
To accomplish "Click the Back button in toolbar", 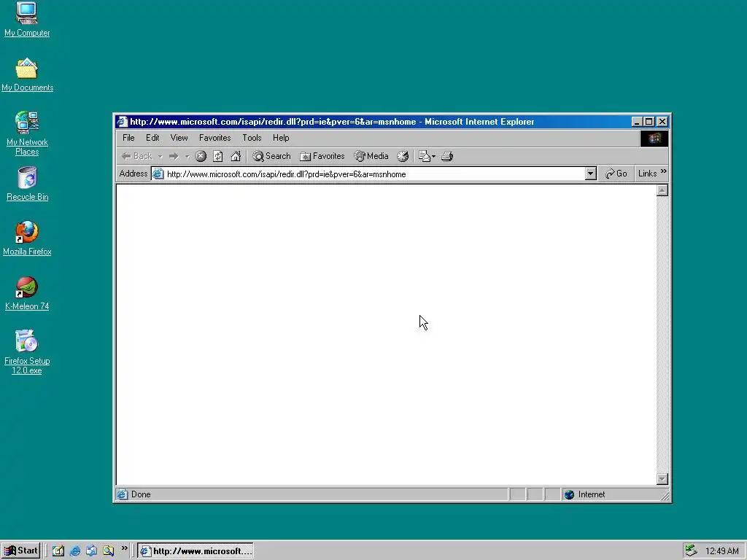I will point(136,156).
